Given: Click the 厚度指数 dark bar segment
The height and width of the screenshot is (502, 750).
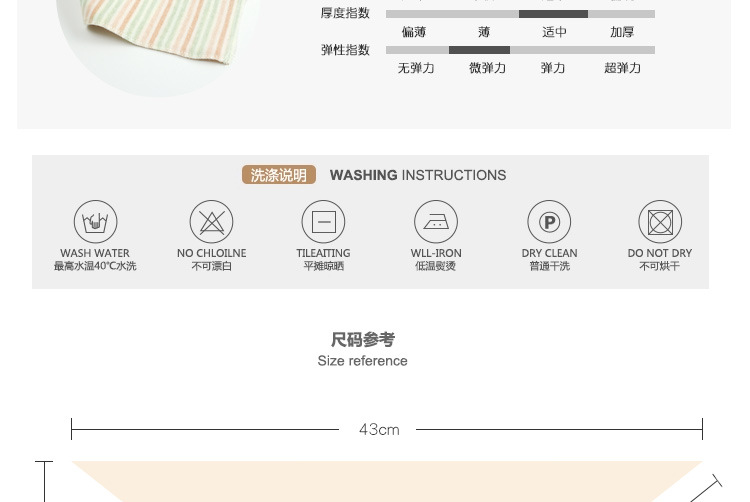Looking at the screenshot, I should tap(553, 14).
